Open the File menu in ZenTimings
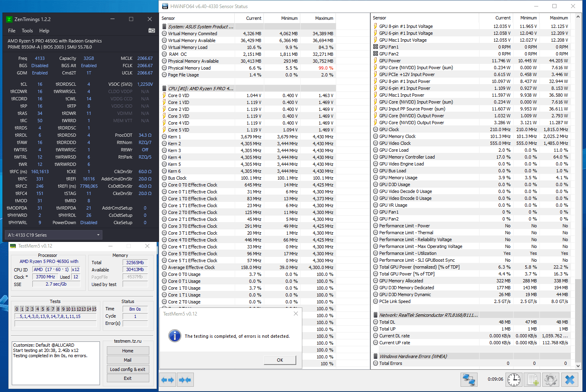 12,31
